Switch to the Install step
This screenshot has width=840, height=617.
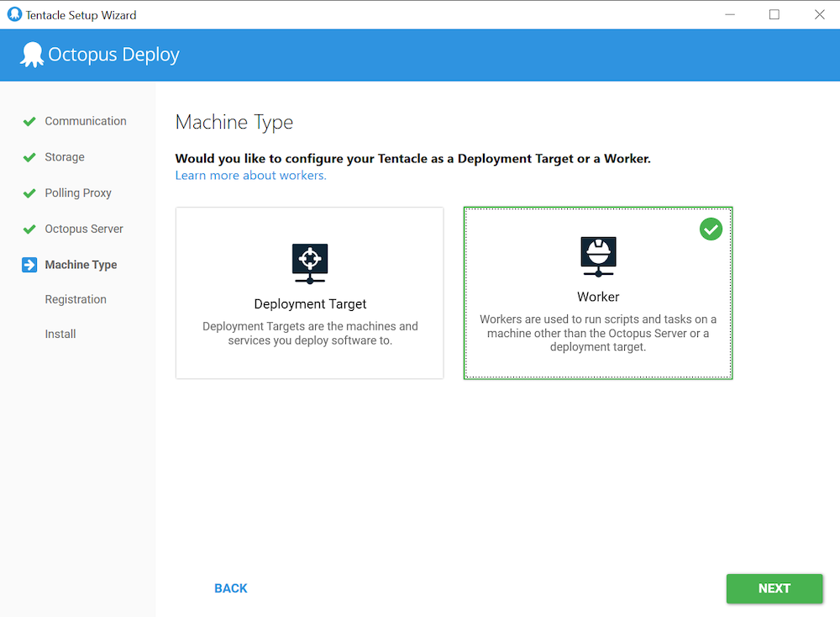click(x=60, y=334)
